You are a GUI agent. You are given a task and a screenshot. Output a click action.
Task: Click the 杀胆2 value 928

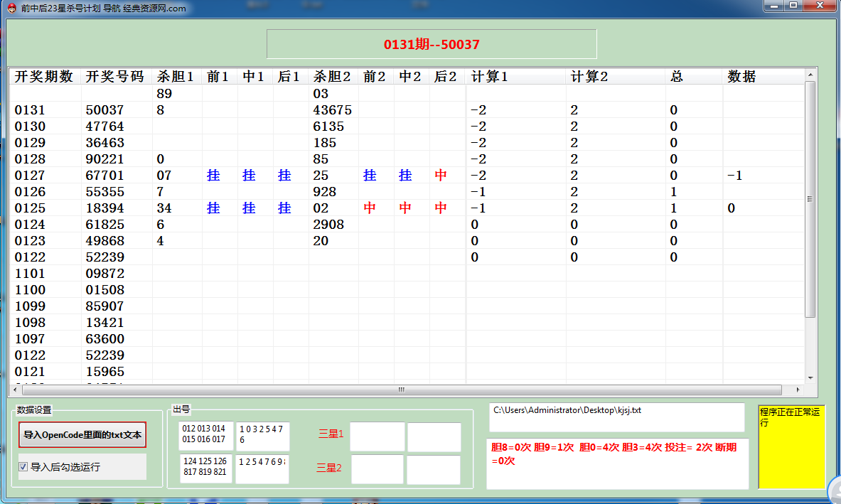click(324, 192)
